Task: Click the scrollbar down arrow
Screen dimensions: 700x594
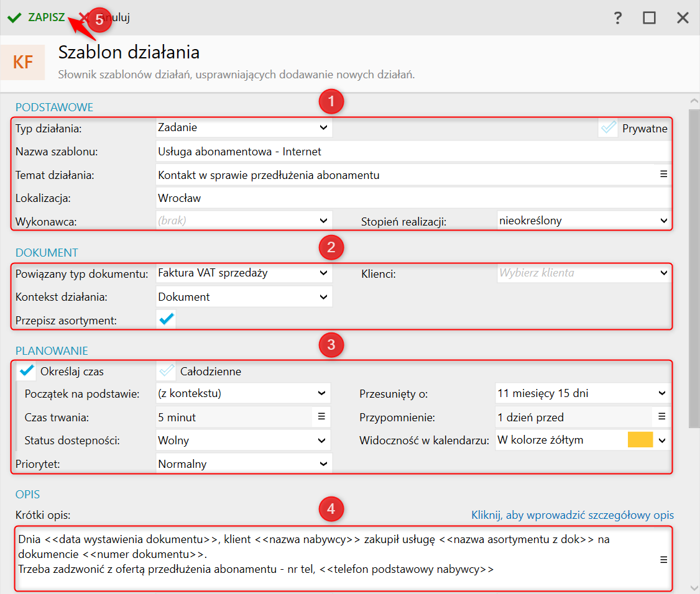Action: [694, 588]
